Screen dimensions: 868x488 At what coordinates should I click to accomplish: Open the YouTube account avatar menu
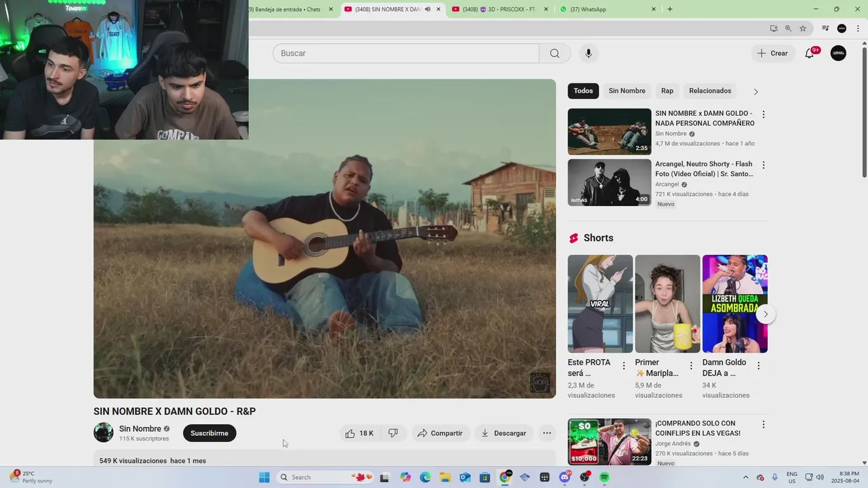(838, 54)
